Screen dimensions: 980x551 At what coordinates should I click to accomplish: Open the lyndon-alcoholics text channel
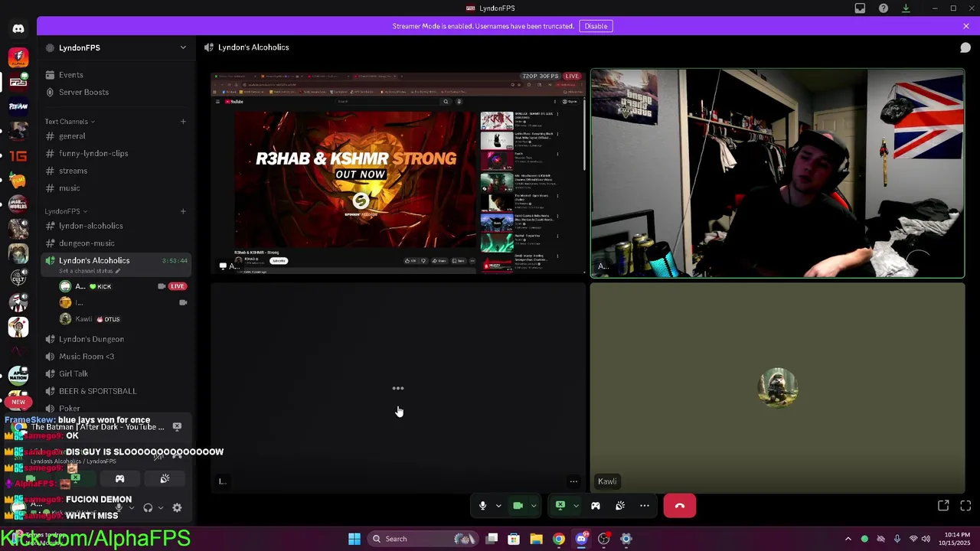coord(116,226)
